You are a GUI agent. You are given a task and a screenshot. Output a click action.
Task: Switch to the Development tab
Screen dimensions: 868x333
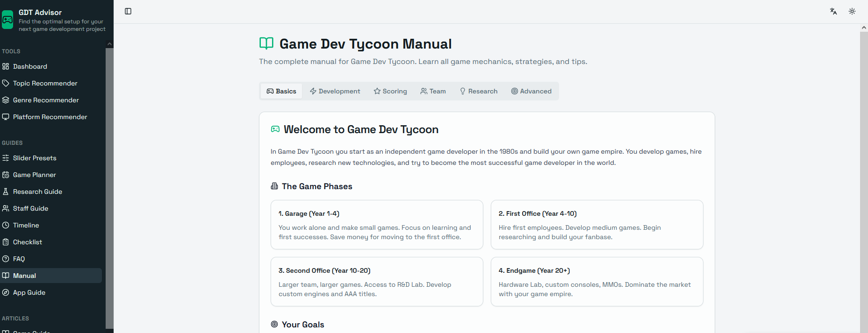coord(335,91)
